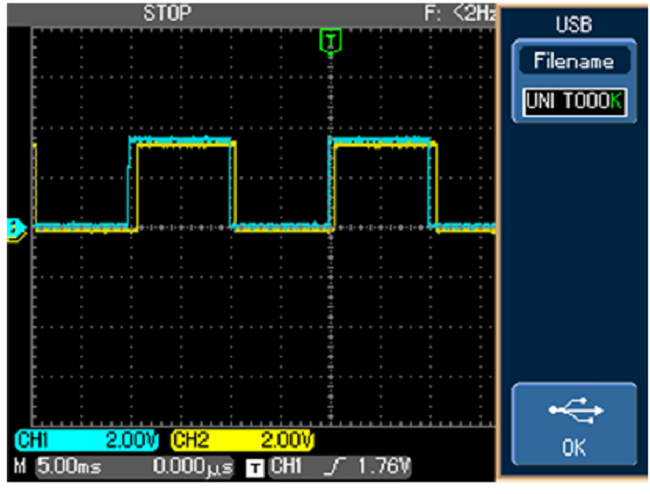Click the cyan CH1 square waveform trace
The width and height of the screenshot is (650, 494).
point(180,140)
